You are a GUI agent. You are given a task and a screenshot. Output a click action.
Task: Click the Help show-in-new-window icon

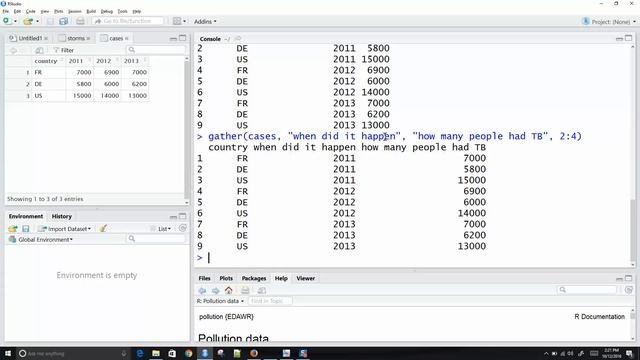[262, 290]
